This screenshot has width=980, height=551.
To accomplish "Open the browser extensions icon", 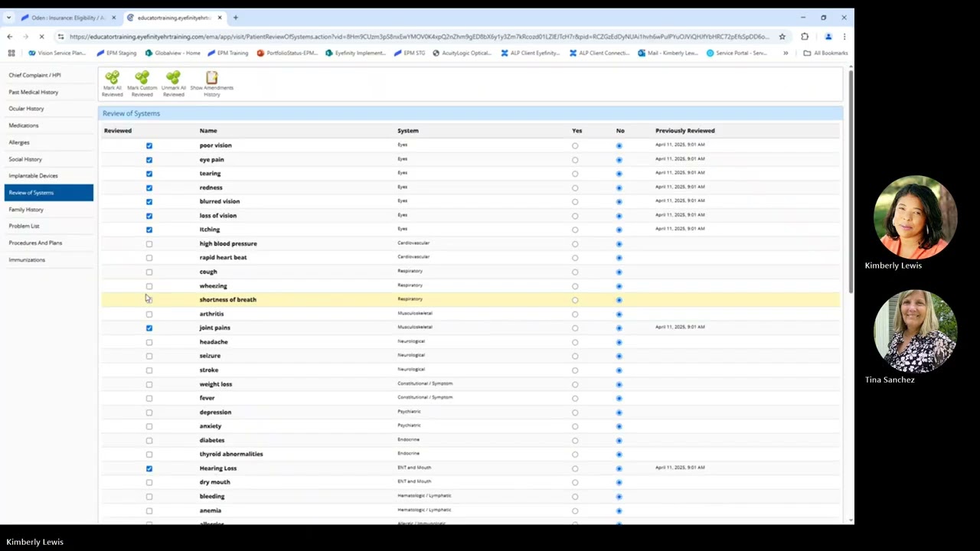I will pos(805,37).
